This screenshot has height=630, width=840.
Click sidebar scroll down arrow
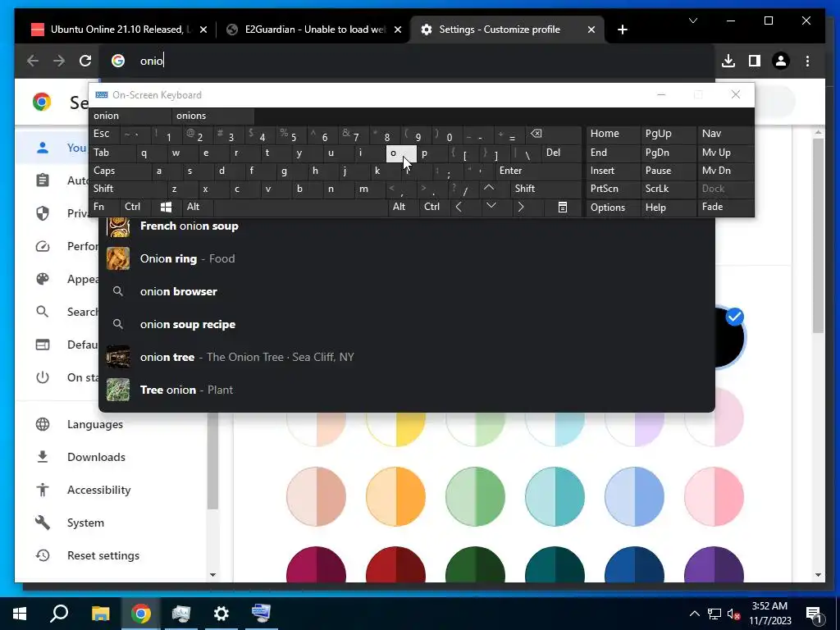(212, 575)
